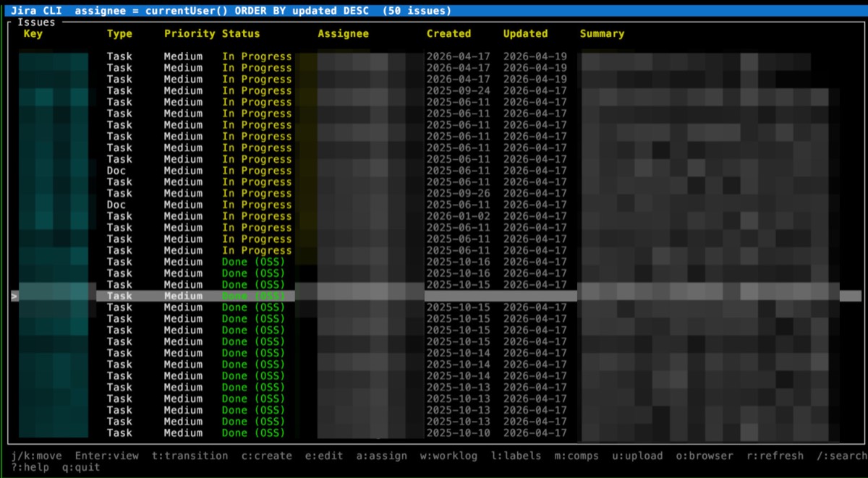Click the /:search shortcut hint

[842, 456]
